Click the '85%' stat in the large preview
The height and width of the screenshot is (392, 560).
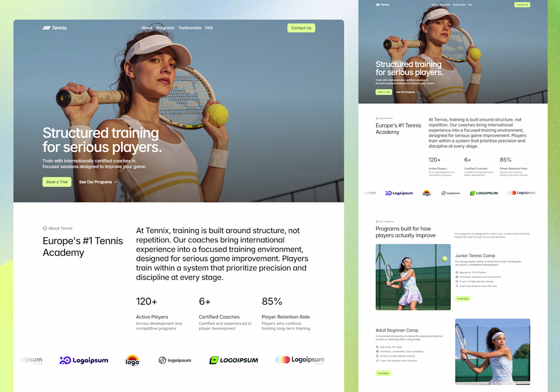pyautogui.click(x=272, y=302)
